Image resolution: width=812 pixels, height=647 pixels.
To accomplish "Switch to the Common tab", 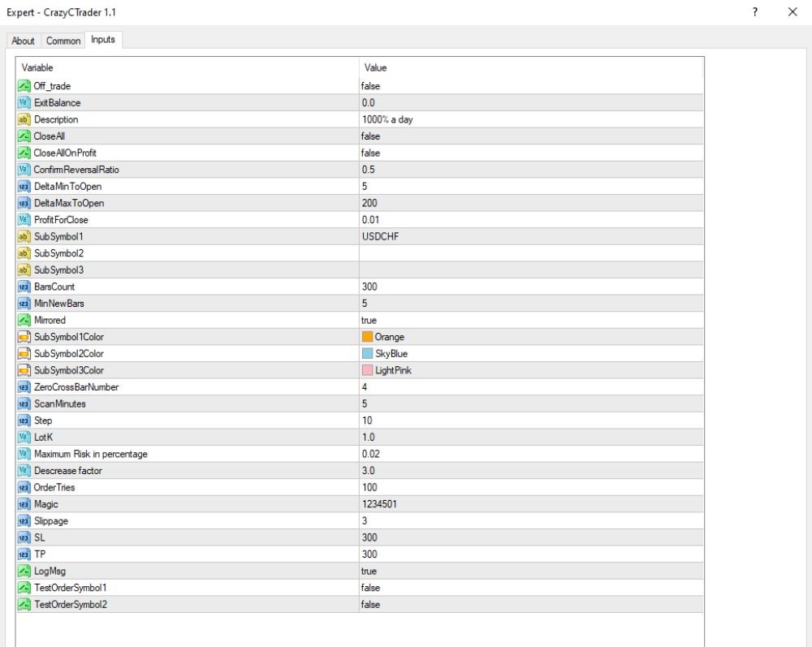I will (x=63, y=41).
